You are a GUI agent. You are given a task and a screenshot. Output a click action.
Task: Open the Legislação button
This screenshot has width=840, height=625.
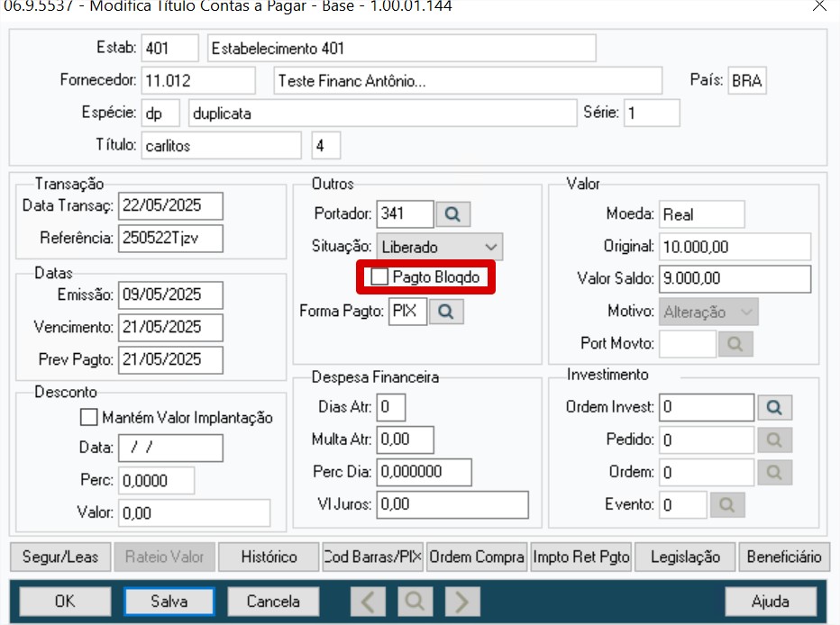click(685, 557)
